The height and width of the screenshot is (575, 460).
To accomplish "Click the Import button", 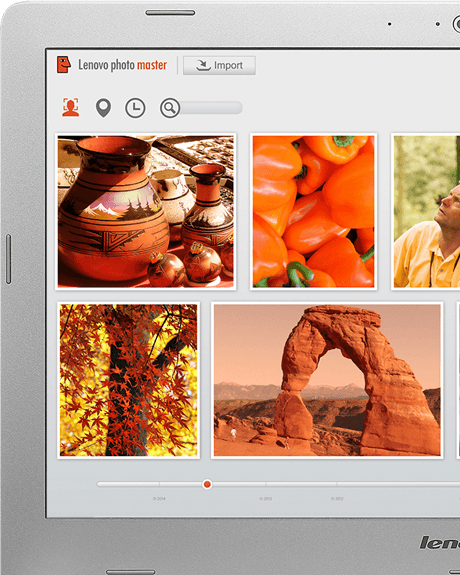I will 219,65.
